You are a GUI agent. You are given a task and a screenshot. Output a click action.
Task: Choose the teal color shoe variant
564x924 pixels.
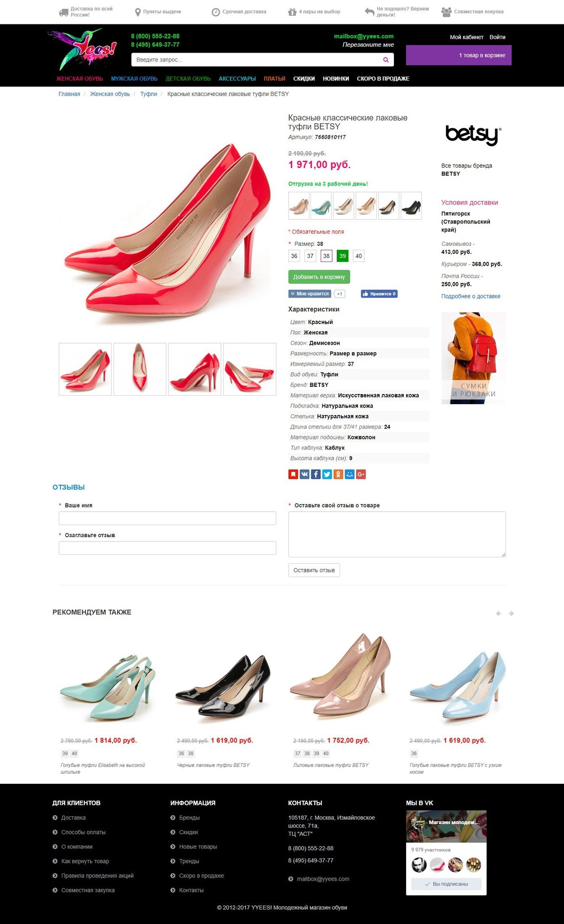coord(321,206)
